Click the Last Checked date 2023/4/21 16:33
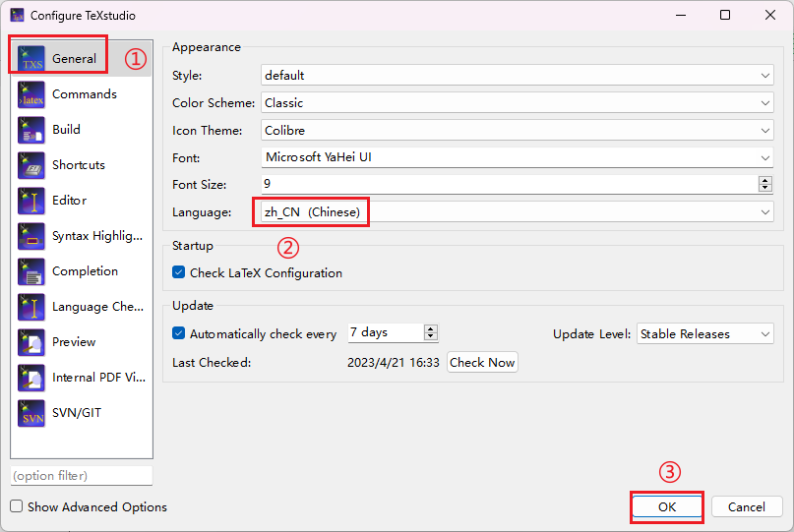Viewport: 794px width, 532px height. click(x=393, y=363)
